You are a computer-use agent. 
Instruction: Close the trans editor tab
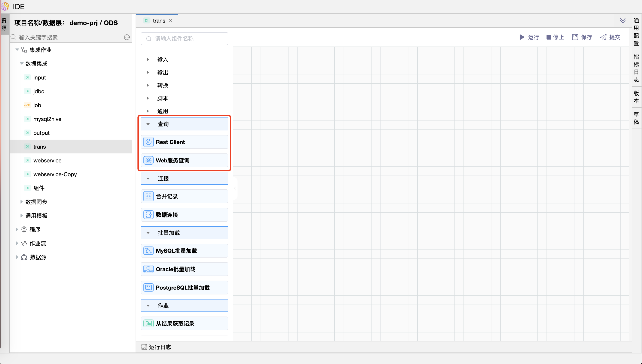tap(170, 21)
